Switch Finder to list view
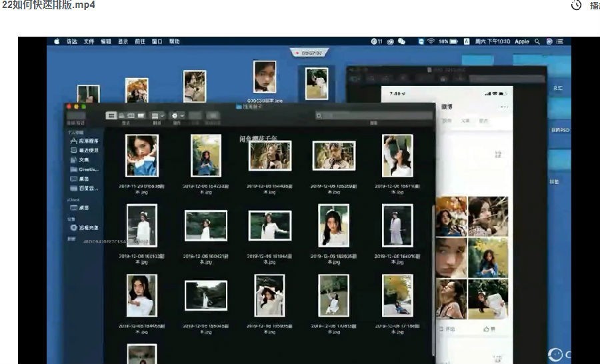The height and width of the screenshot is (364, 600). click(x=121, y=115)
